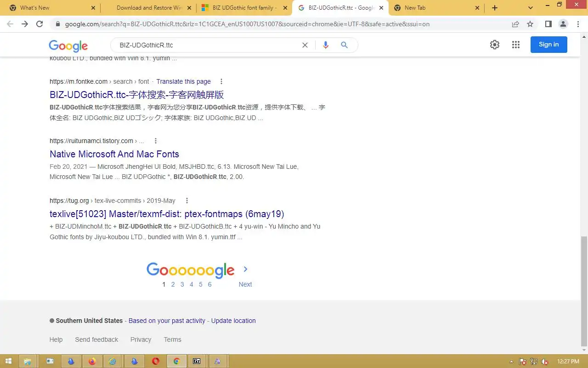This screenshot has width=588, height=368.
Task: Start voice search with the microphone
Action: [x=326, y=45]
